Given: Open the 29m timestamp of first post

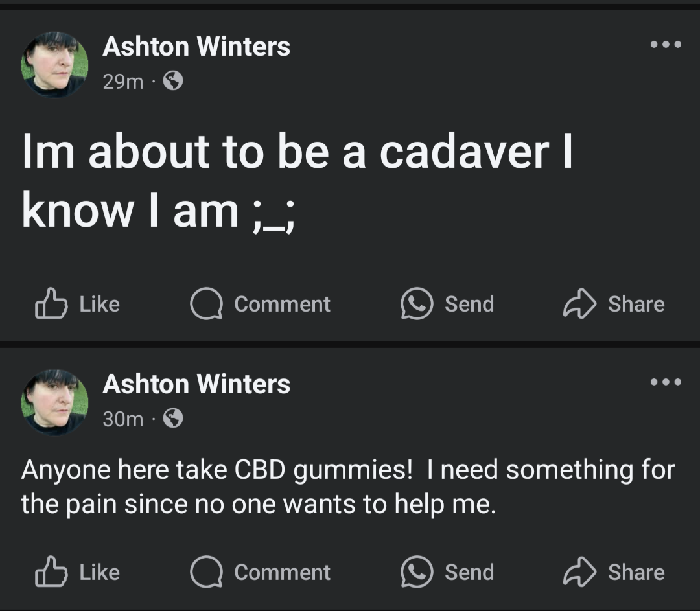Looking at the screenshot, I should pyautogui.click(x=122, y=81).
